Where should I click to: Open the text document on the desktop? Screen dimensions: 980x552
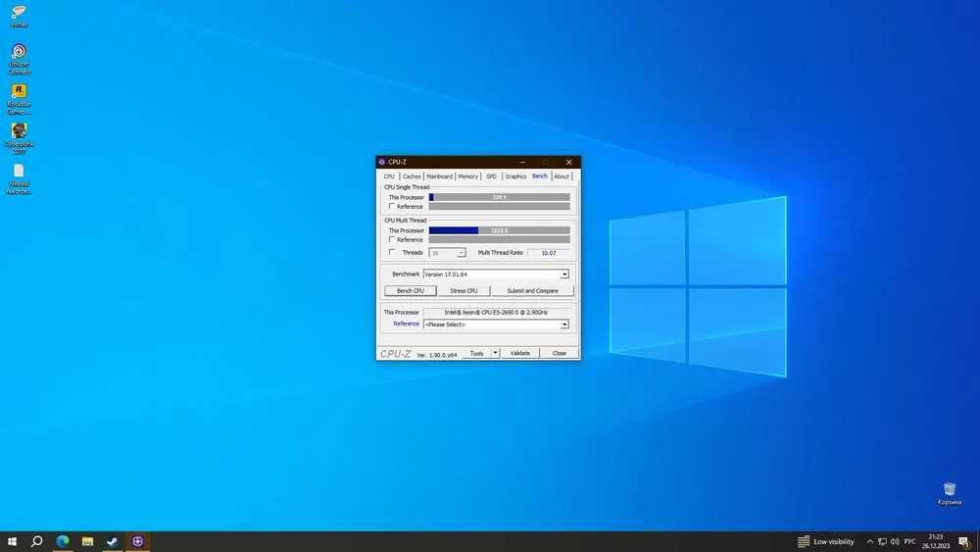point(19,178)
